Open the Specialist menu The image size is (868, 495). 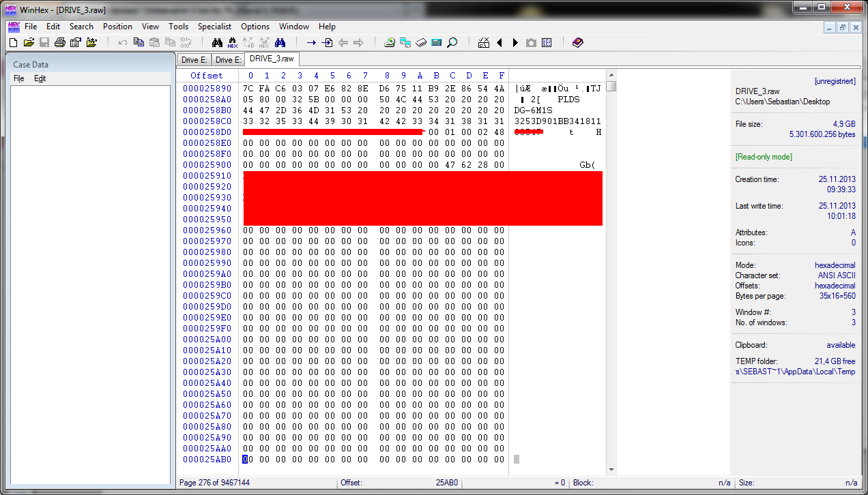click(x=214, y=27)
